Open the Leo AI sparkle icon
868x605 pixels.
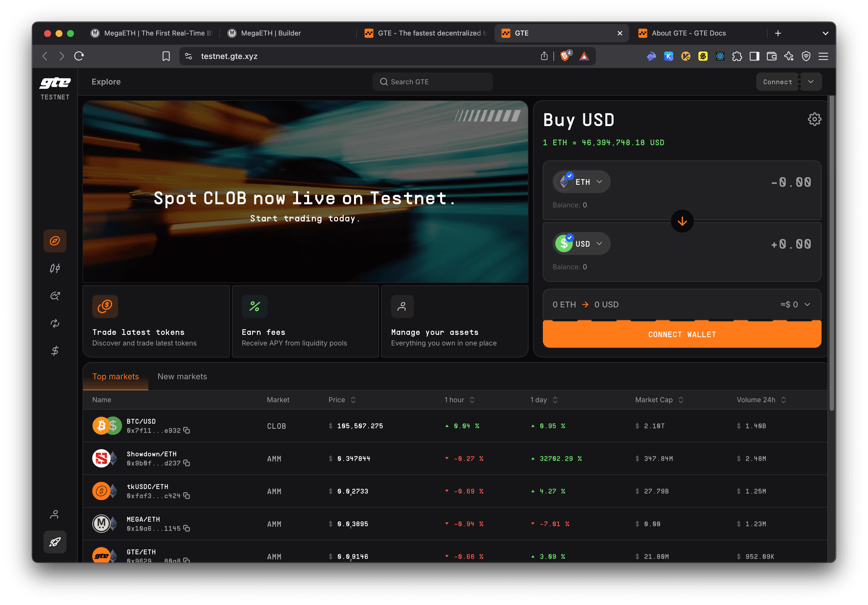(x=789, y=56)
